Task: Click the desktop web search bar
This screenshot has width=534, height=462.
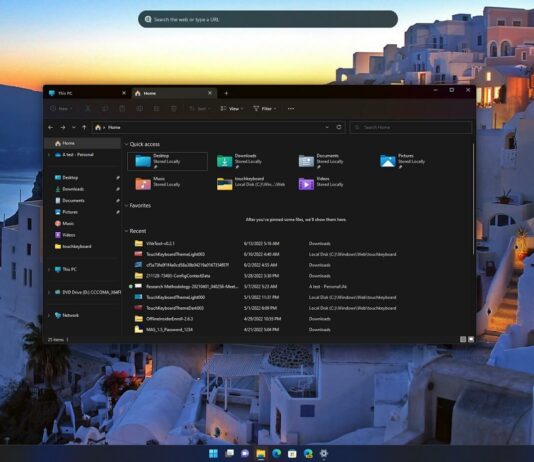Action: (268, 19)
